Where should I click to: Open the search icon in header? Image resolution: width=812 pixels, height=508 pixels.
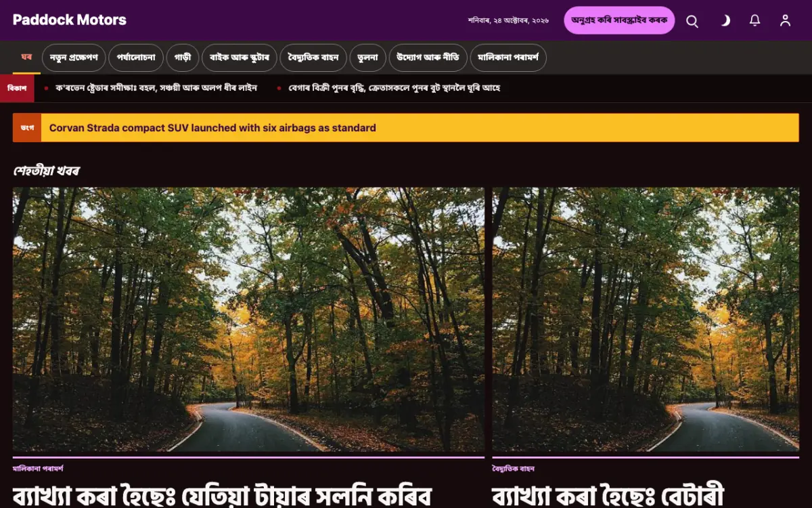point(692,21)
